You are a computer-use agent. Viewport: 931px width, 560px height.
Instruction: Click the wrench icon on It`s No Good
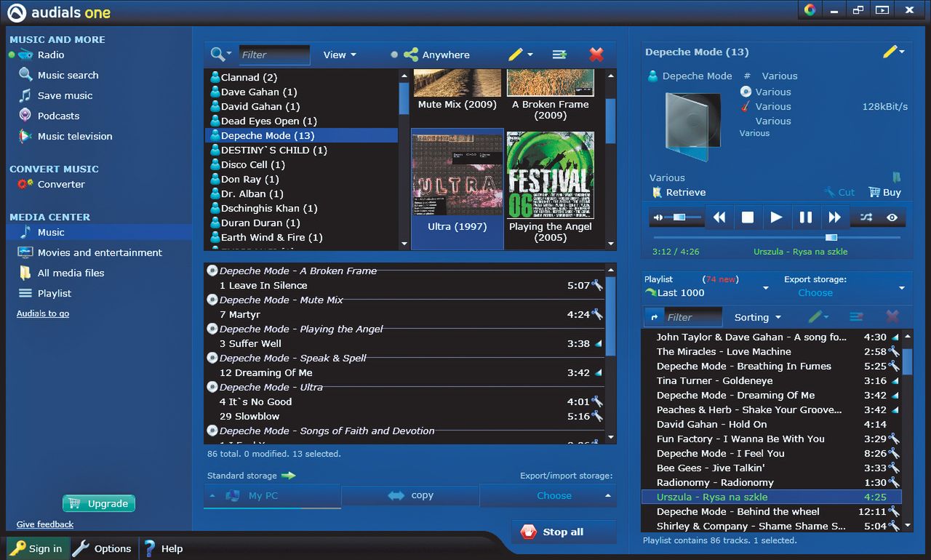597,401
